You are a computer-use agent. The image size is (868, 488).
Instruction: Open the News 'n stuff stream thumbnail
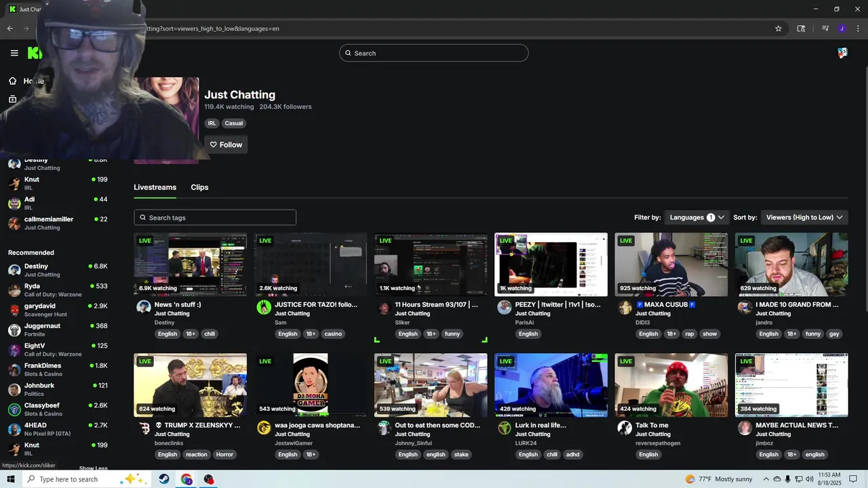click(x=191, y=264)
